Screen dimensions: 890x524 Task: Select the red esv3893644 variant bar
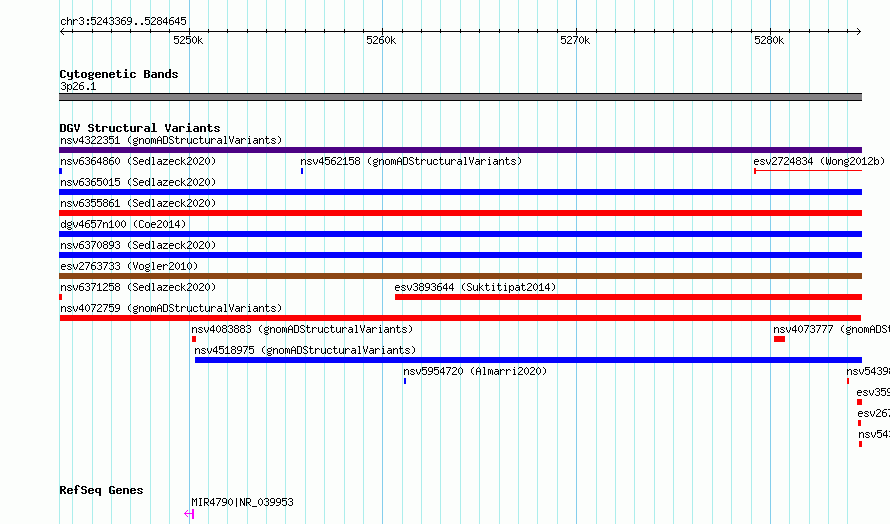click(628, 297)
